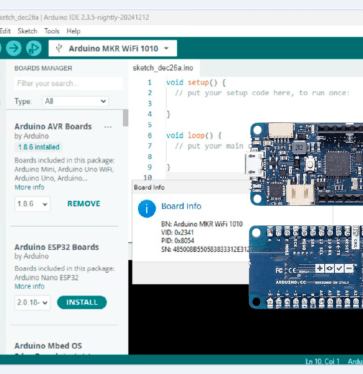Open More info for Arduino ESP32 Boards
Screen dimensions: 363x374
[x=29, y=286]
